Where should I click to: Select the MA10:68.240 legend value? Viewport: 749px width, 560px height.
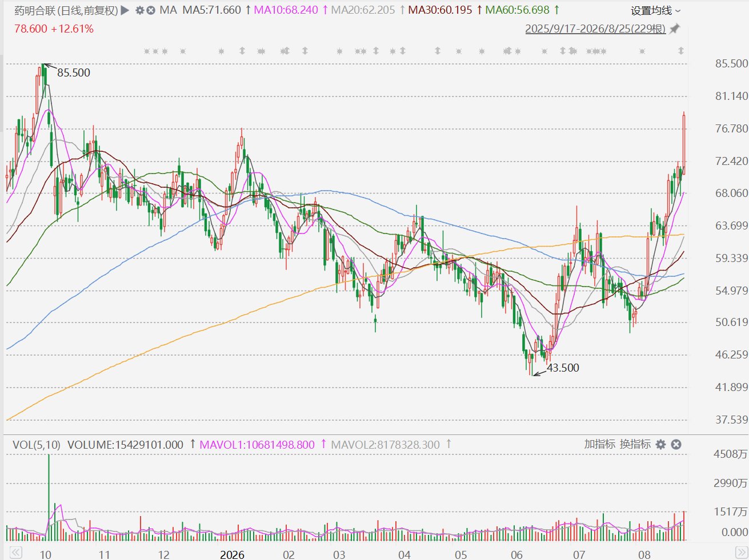click(x=286, y=10)
